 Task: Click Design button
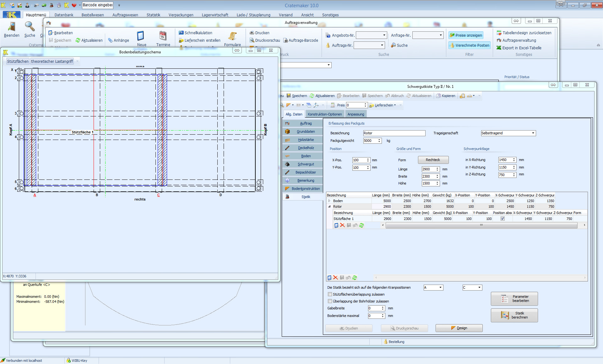(x=459, y=328)
